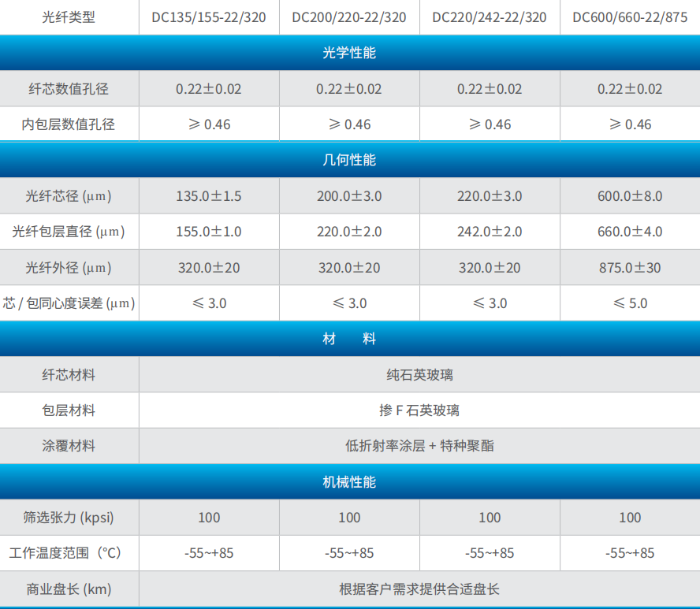Select the 掺 F 石英玻璃 cladding cell
Screen dimensions: 700x609
click(419, 410)
